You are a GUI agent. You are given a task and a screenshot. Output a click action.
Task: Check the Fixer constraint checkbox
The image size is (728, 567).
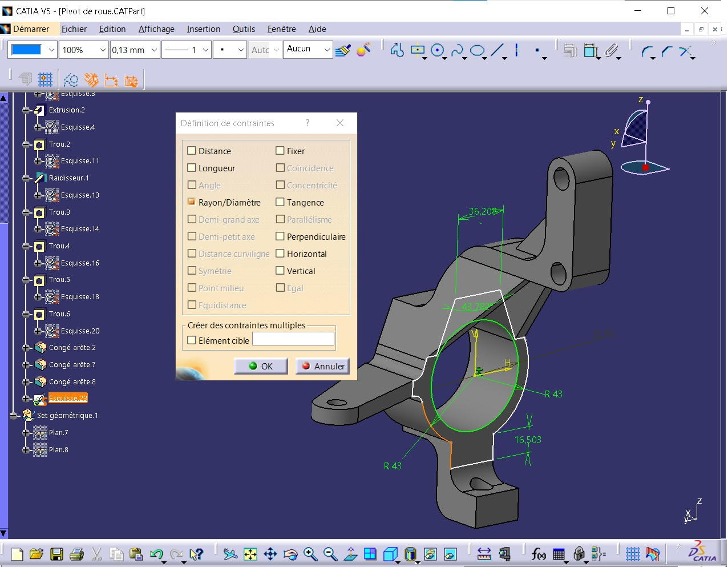pos(280,151)
